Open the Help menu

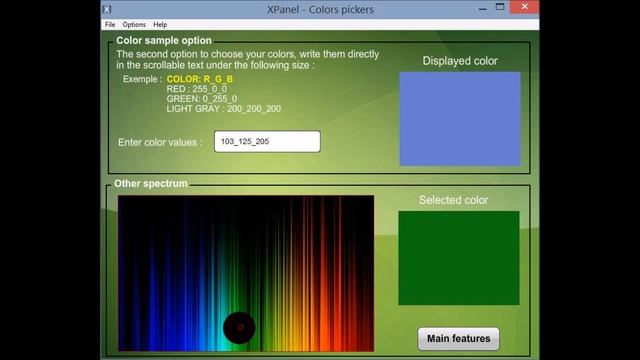coord(160,24)
